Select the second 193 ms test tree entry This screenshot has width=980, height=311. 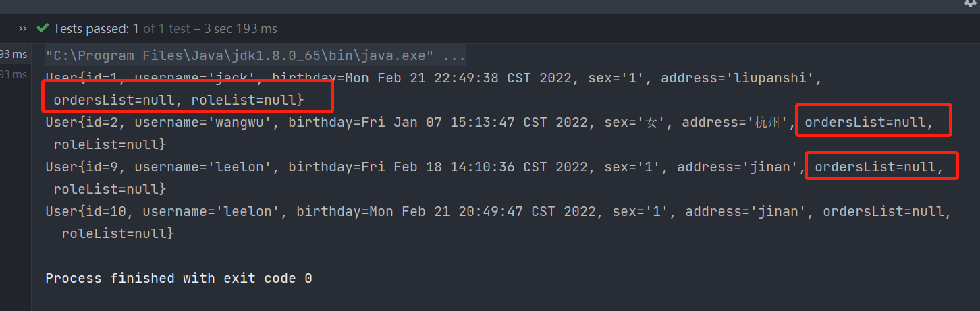13,74
